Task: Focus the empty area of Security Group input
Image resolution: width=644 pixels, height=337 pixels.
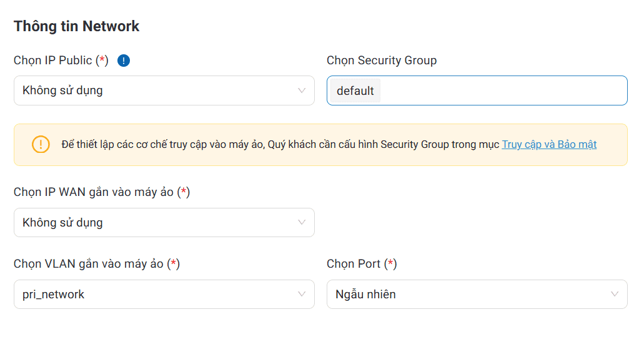Action: 500,91
